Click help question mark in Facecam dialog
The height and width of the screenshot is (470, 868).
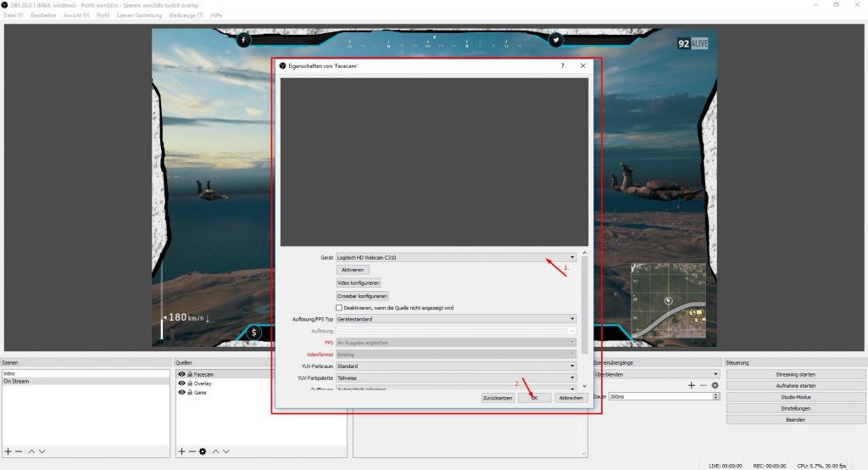tap(563, 65)
